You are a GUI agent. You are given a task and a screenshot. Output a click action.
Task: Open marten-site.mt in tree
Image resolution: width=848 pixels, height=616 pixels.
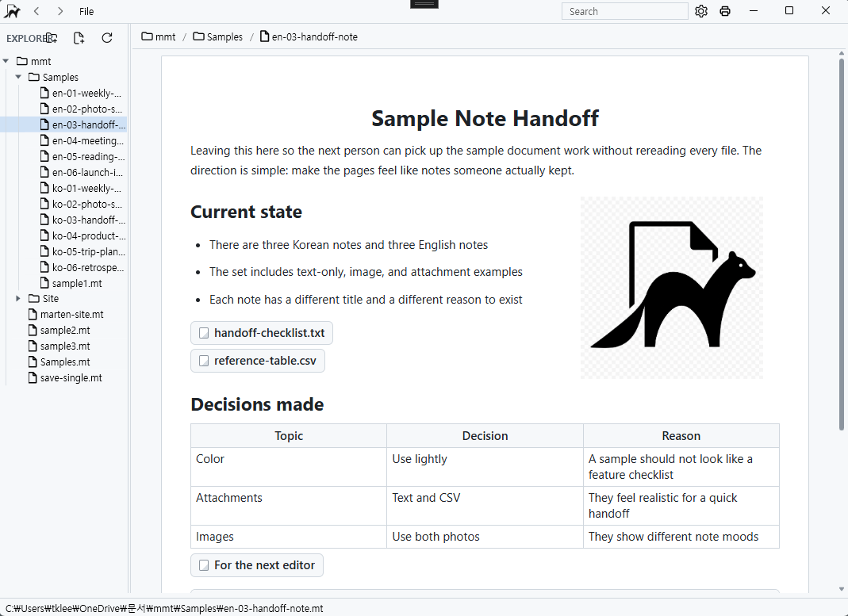coord(66,314)
